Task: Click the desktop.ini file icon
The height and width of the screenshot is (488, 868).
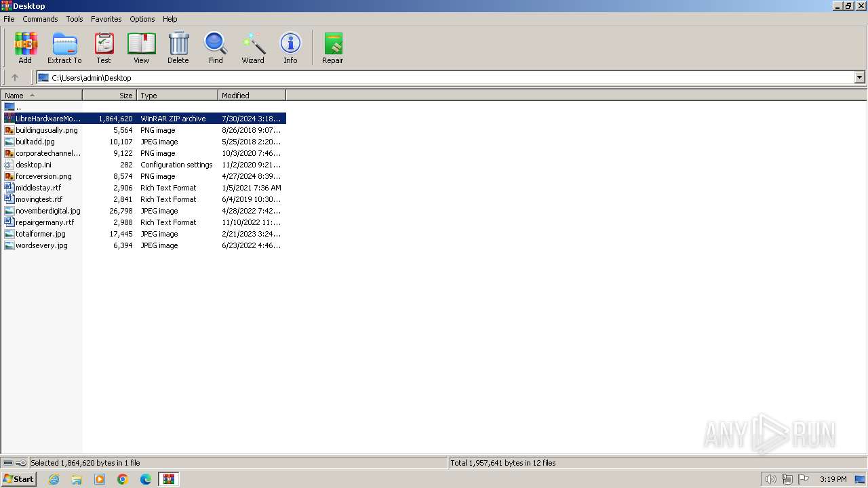Action: 9,165
